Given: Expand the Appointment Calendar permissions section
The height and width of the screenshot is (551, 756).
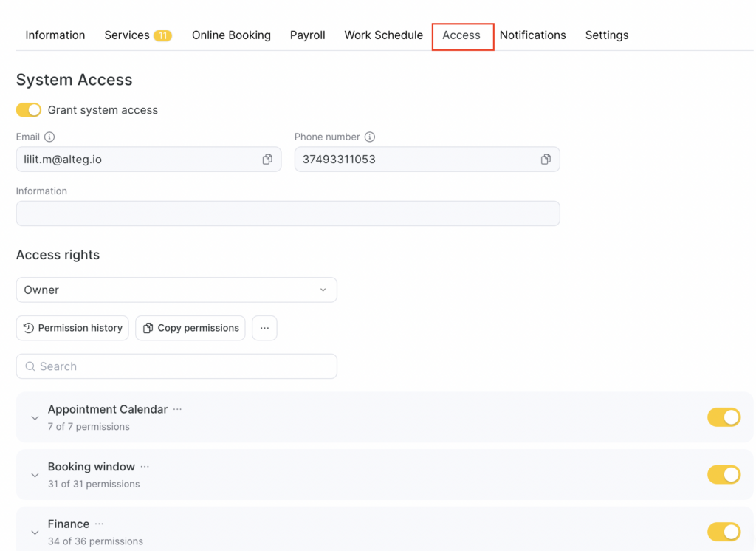Looking at the screenshot, I should click(x=35, y=418).
